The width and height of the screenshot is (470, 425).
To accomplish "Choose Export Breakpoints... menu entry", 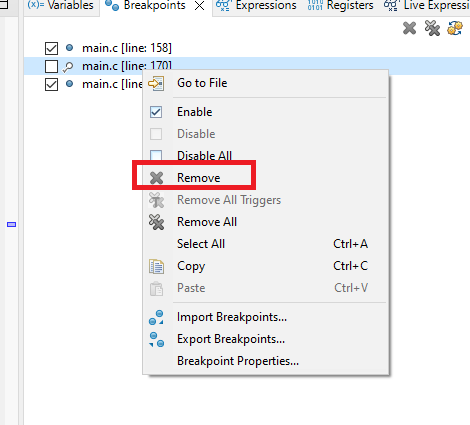I will pyautogui.click(x=266, y=339).
